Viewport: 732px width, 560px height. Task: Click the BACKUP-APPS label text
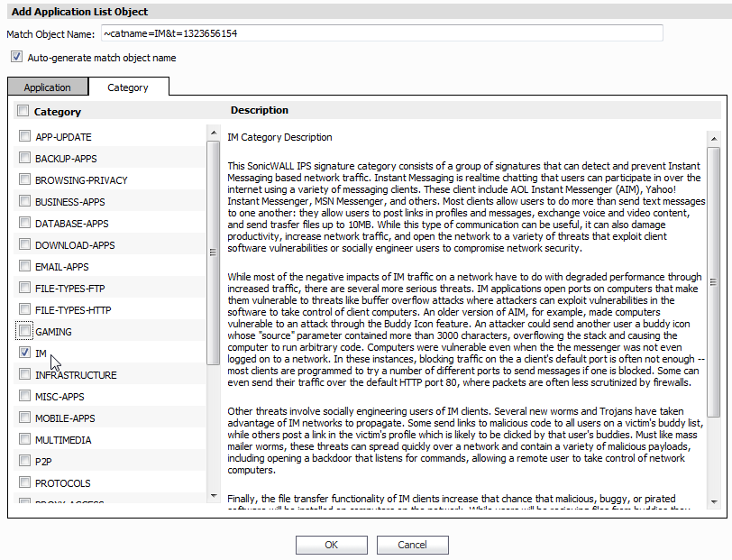[66, 159]
